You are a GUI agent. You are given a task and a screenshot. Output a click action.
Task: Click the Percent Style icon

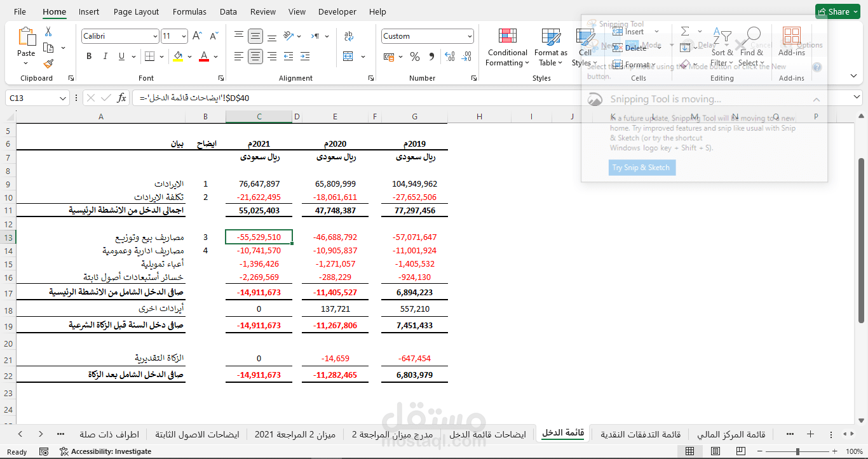415,57
